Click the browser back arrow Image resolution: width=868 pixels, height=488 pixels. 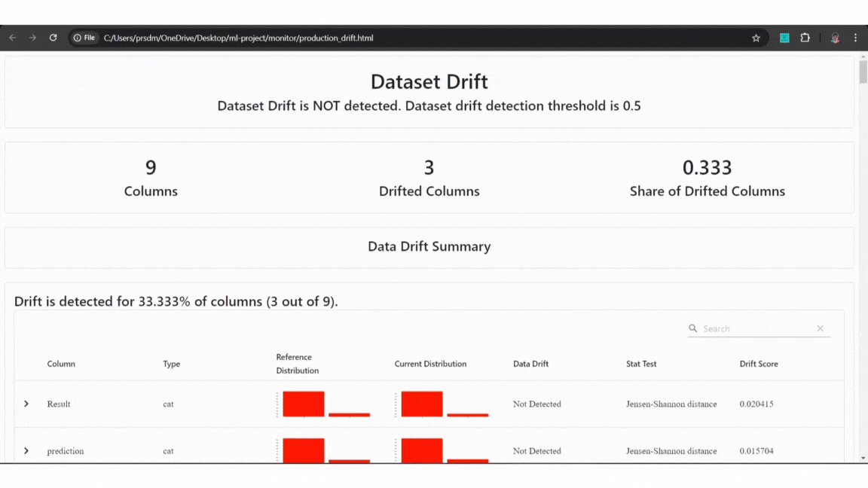13,38
